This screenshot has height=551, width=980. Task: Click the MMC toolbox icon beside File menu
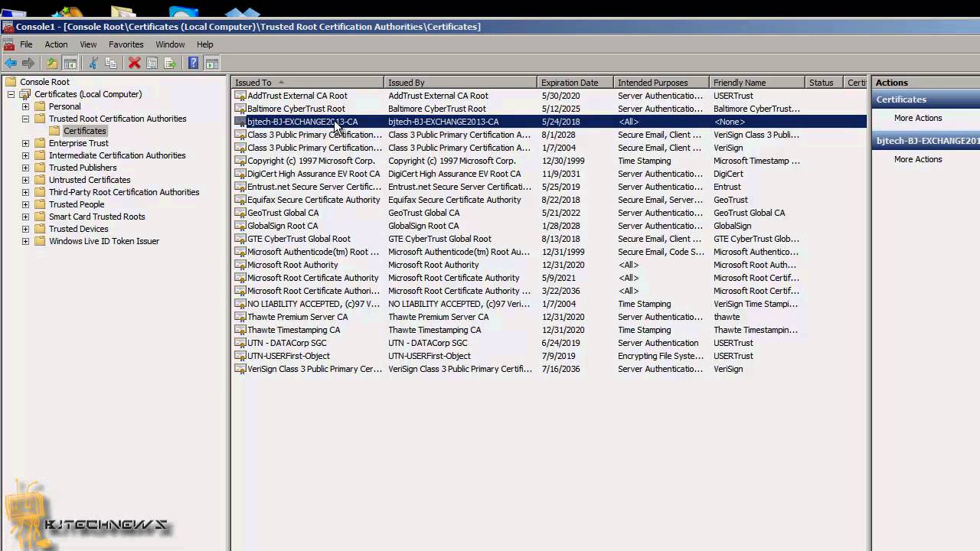click(8, 44)
